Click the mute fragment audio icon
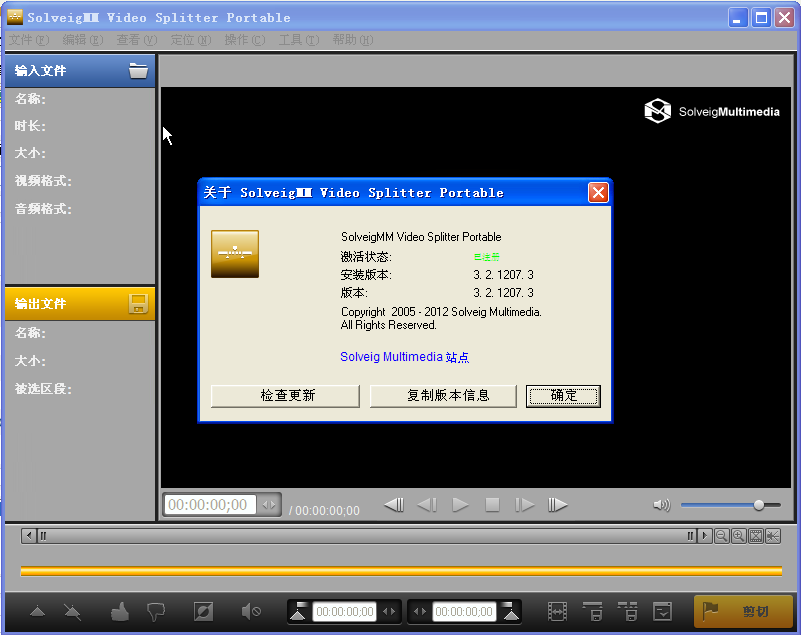Image resolution: width=801 pixels, height=635 pixels. coord(250,610)
